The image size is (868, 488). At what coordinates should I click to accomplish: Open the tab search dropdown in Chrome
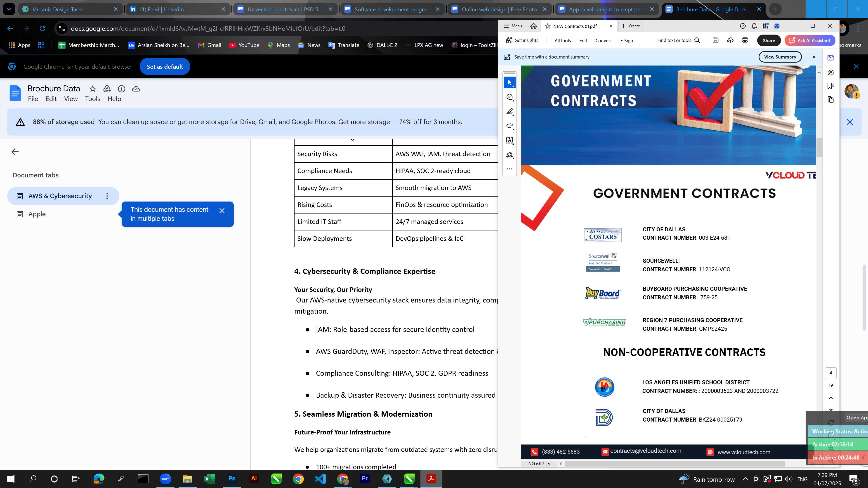click(9, 9)
